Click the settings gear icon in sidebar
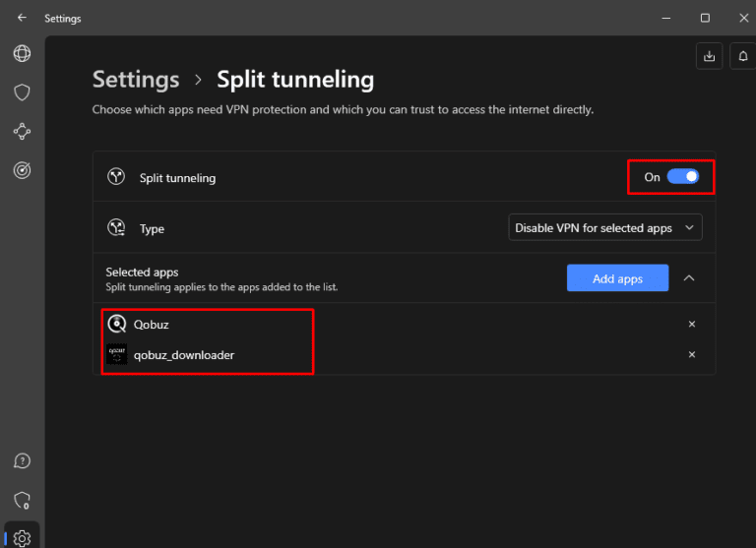The width and height of the screenshot is (756, 548). [x=22, y=537]
